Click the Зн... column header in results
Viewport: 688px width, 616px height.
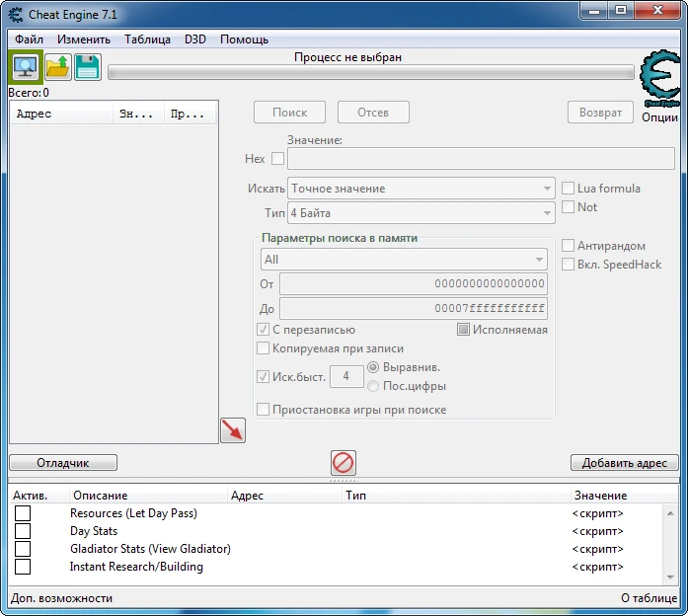pos(138,114)
